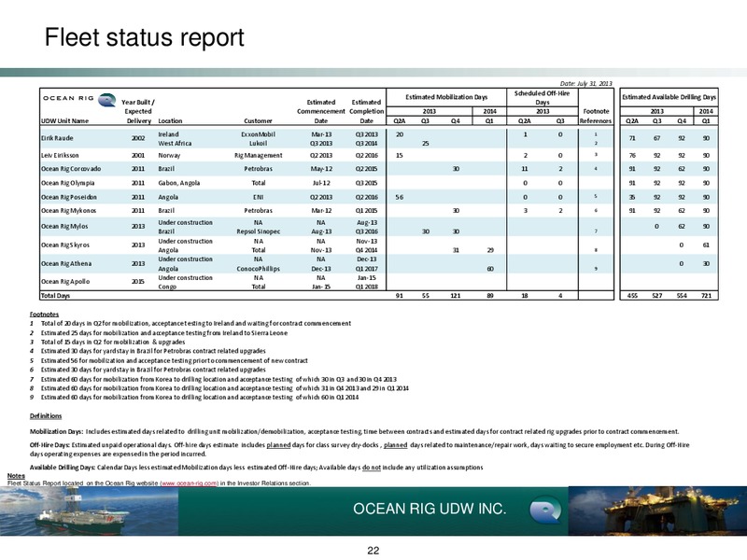This screenshot has height=560, width=747.
Task: Click total available drilling days '554'
Action: click(682, 296)
